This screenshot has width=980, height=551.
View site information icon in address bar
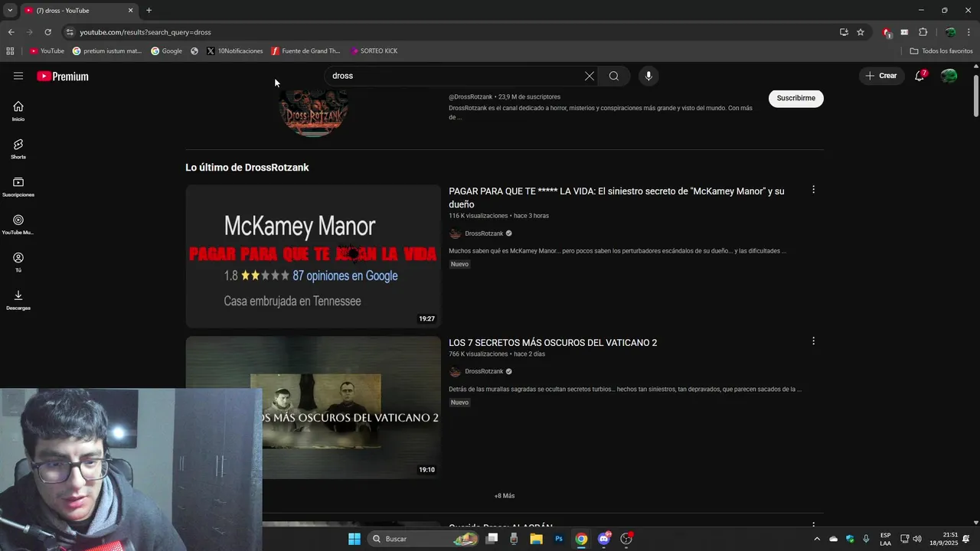click(70, 32)
